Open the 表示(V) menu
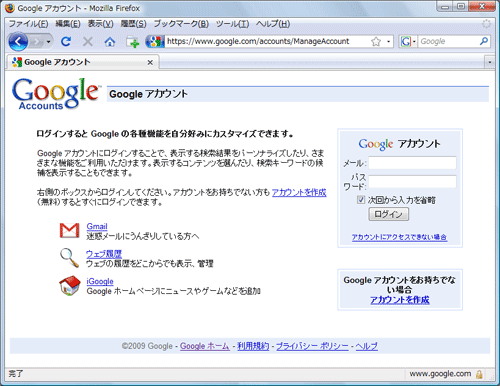 pos(100,24)
